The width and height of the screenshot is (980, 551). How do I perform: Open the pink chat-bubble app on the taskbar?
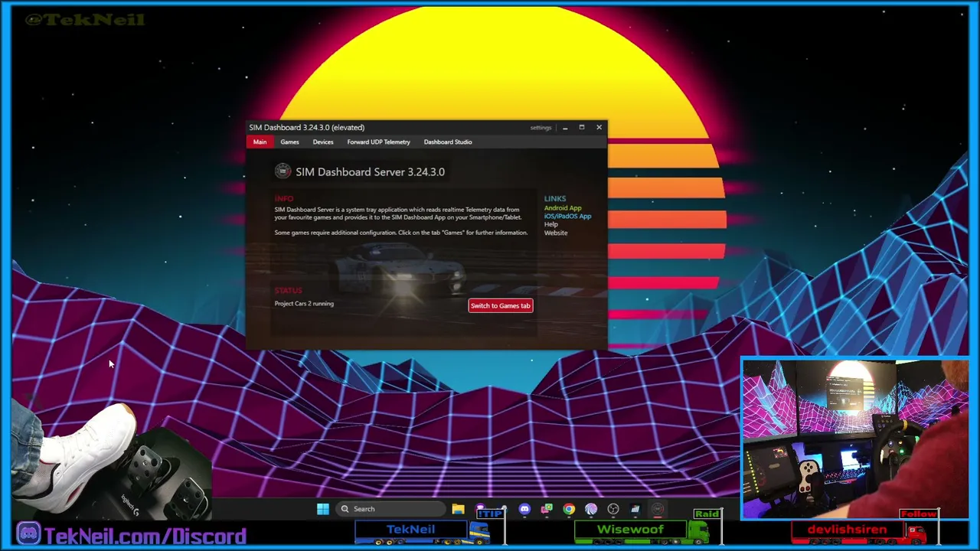click(x=547, y=509)
